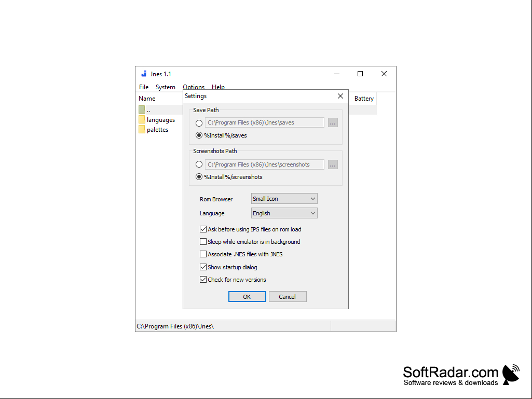Viewport: 532px width, 399px height.
Task: Browse for custom Screenshots Path
Action: click(333, 164)
